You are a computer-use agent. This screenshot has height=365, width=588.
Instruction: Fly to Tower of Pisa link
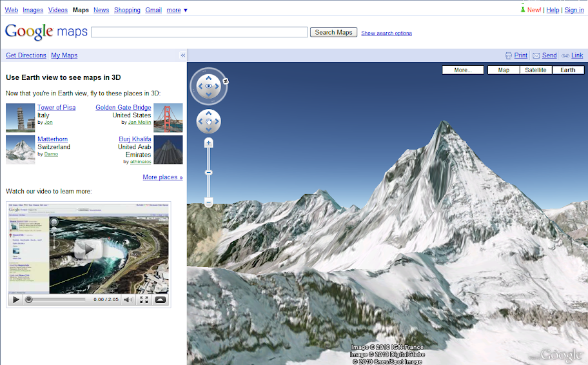point(56,107)
